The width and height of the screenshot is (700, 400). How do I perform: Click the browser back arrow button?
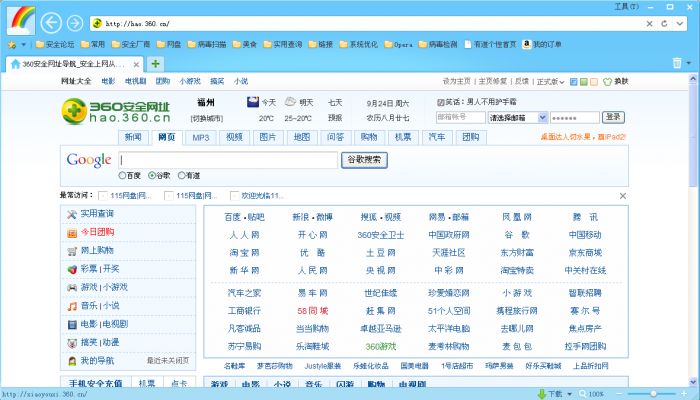point(51,23)
